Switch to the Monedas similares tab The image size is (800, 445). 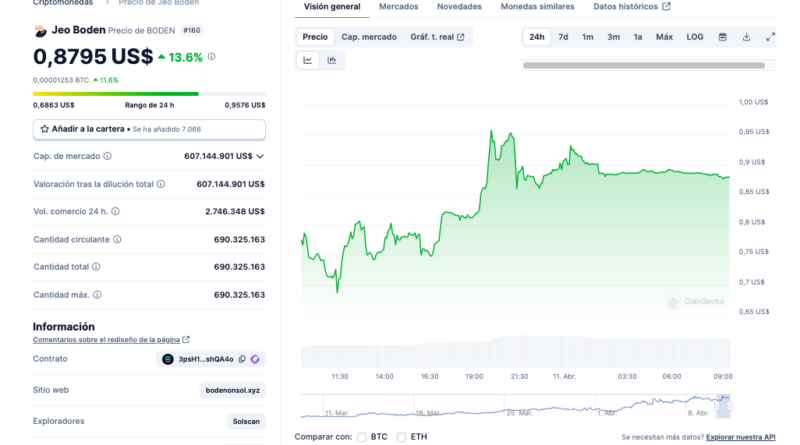coord(537,7)
